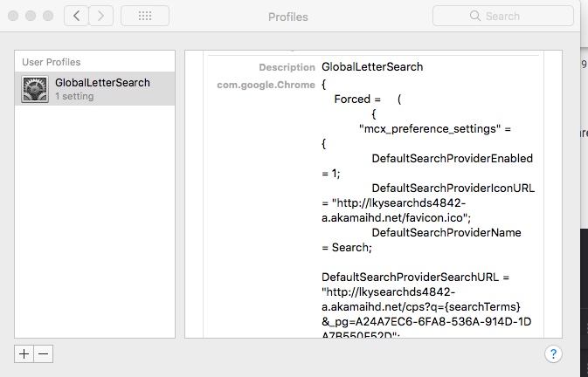The image size is (588, 377).
Task: Click the "mcx_preference_settings" text
Action: 430,129
